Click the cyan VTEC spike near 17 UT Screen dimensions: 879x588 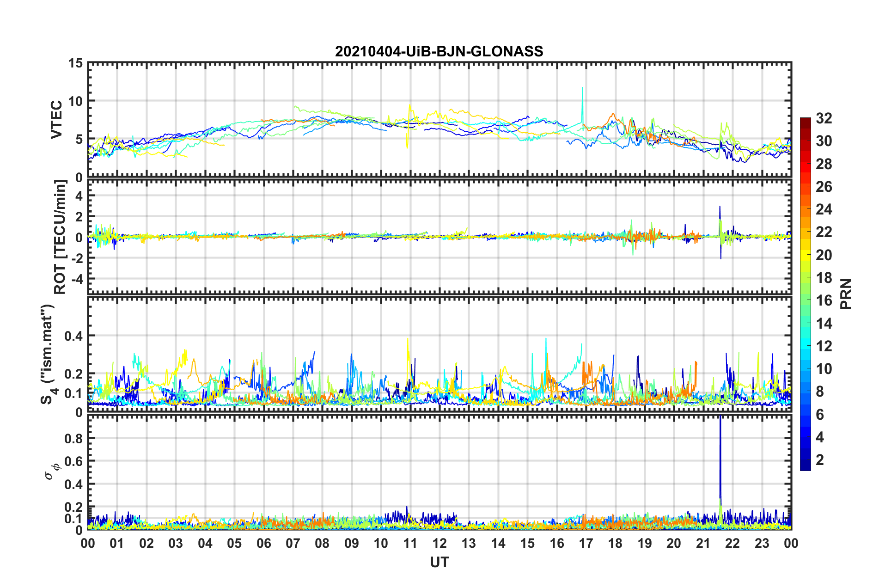(x=582, y=104)
